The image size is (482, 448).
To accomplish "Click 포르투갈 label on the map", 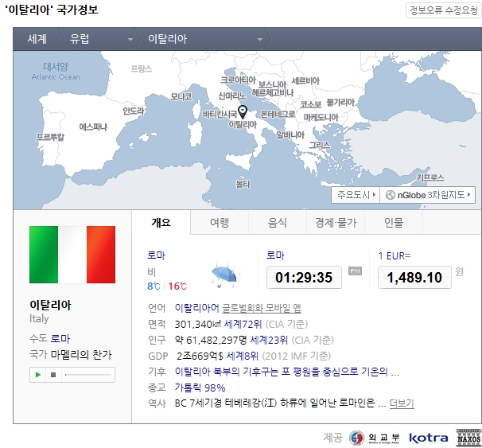I will click(50, 137).
